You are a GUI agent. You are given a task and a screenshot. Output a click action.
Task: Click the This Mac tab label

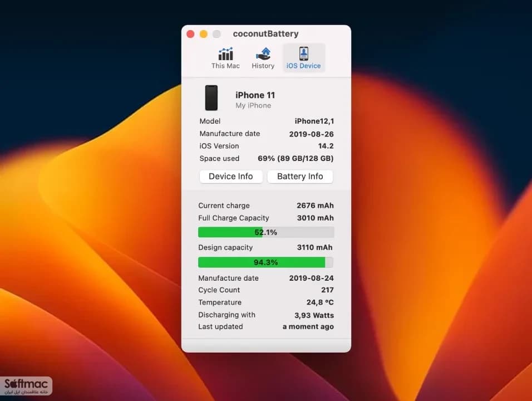[225, 66]
